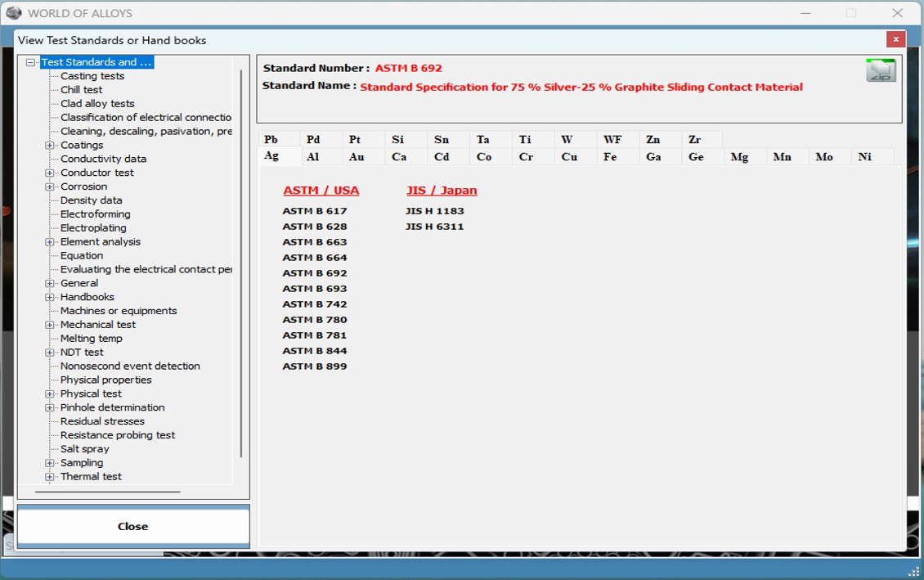Screen dimensions: 924x580
Task: Select the W element tab
Action: point(575,139)
